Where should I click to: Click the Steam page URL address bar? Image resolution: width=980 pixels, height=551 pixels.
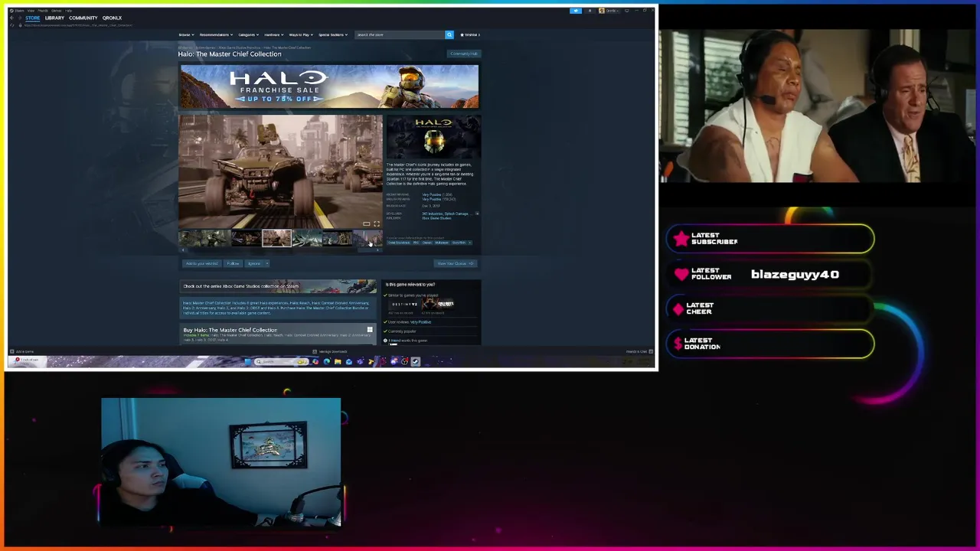[x=78, y=25]
